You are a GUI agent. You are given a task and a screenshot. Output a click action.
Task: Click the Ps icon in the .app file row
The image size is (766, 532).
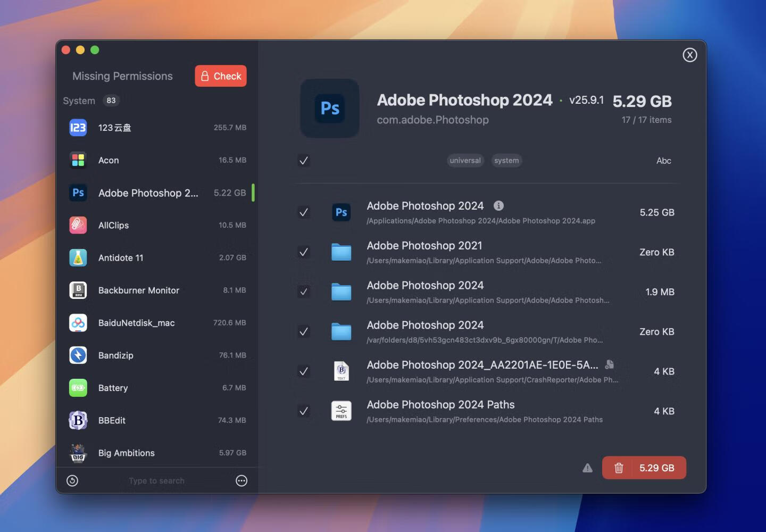342,212
